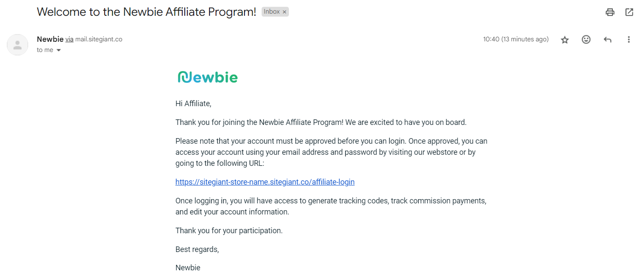Click the "Thank you for your participation." line
Viewport: 644px width, 278px height.
[229, 231]
